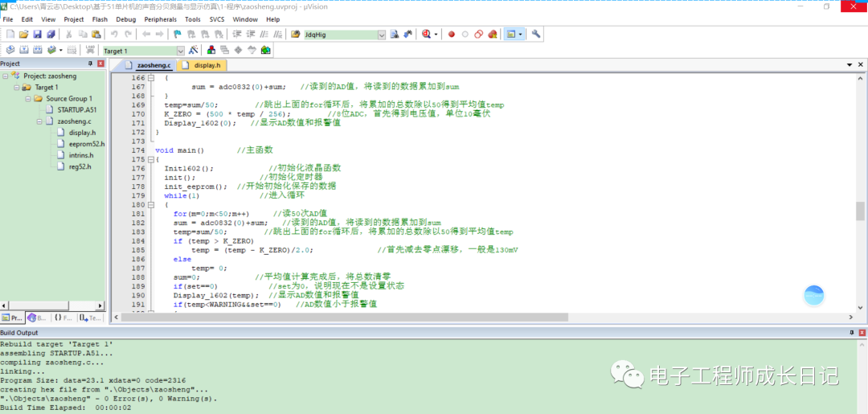868x414 pixels.
Task: Open the batch build dropdown arrow
Action: 61,51
